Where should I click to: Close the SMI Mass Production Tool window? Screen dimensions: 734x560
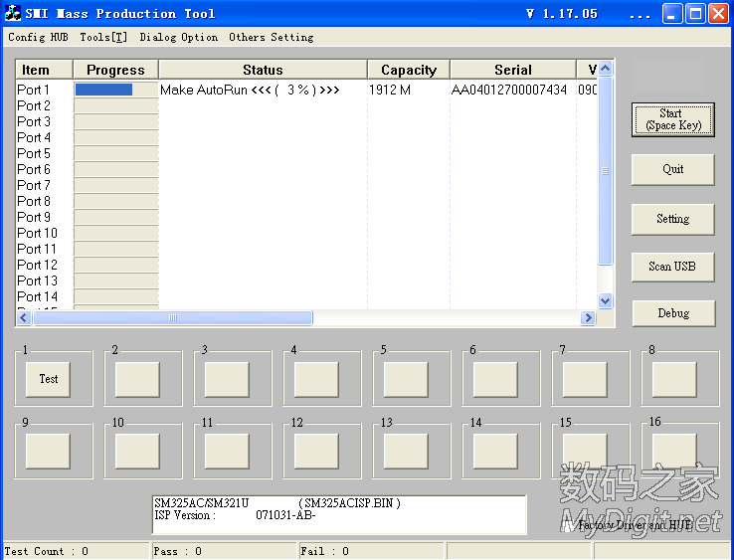718,14
